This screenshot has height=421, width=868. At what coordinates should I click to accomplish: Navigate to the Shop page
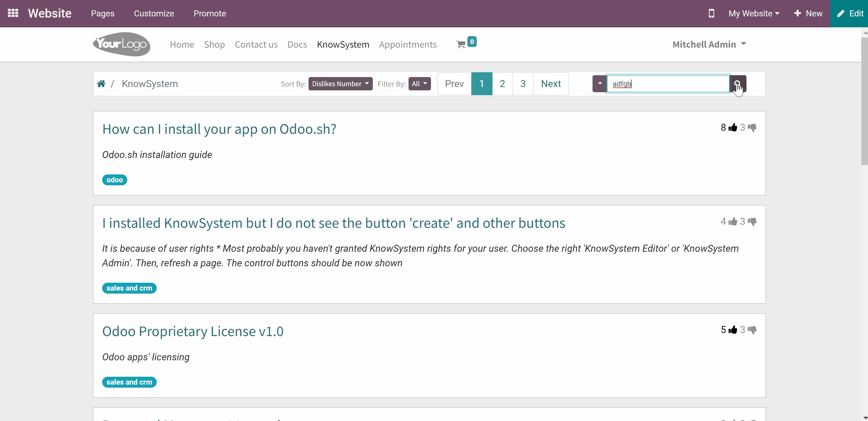pyautogui.click(x=214, y=44)
